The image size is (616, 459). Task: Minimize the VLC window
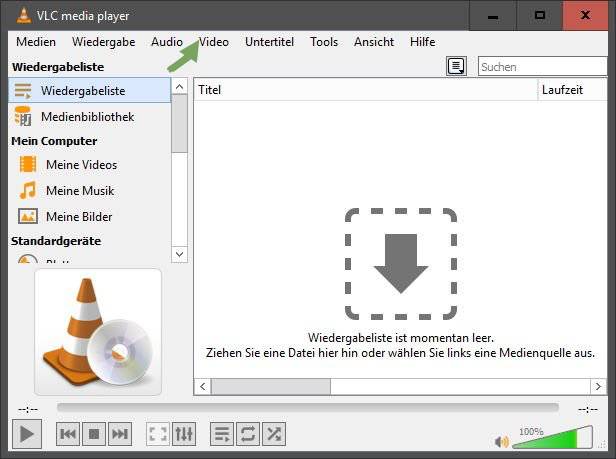493,16
